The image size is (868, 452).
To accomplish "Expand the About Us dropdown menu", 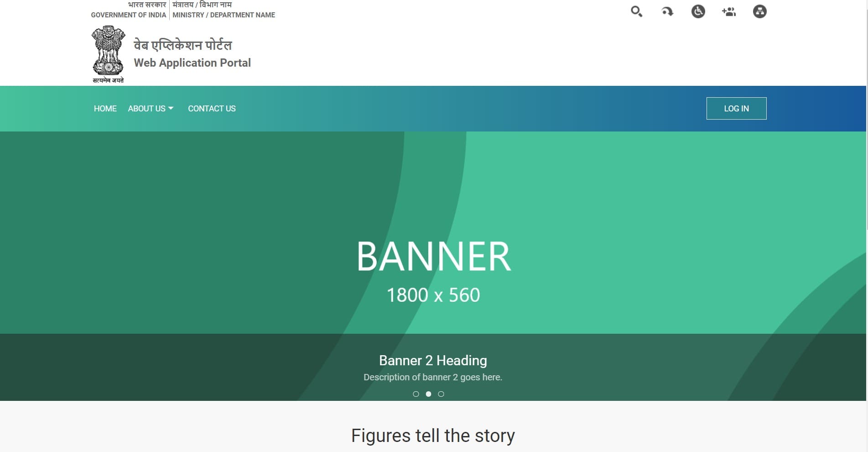I will 151,109.
